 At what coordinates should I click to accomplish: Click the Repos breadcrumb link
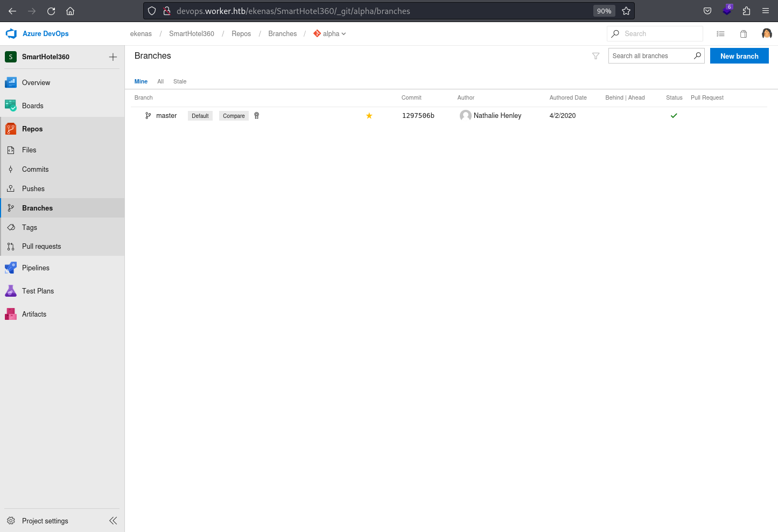(241, 33)
